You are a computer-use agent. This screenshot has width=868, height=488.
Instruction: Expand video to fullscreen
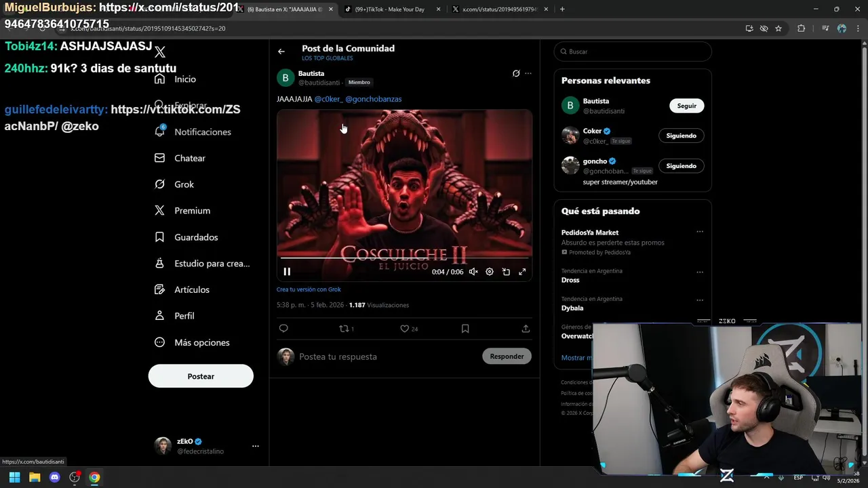pyautogui.click(x=522, y=272)
